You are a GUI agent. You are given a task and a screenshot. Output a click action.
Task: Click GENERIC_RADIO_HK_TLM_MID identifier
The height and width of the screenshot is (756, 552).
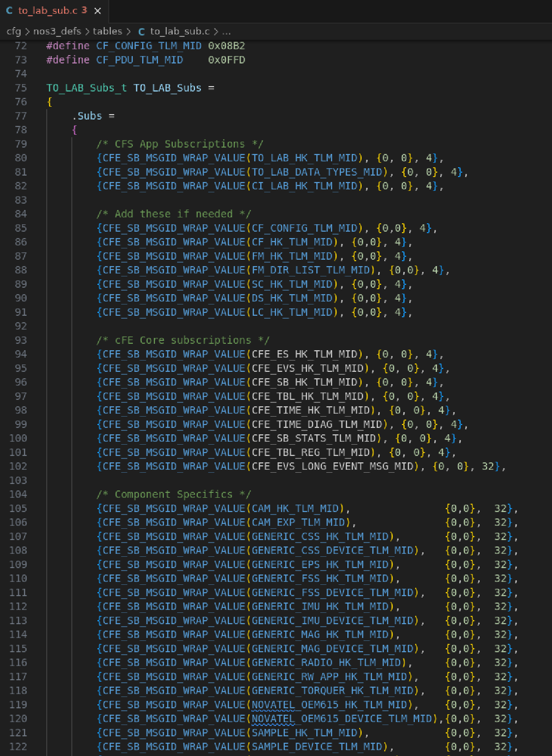(x=326, y=663)
